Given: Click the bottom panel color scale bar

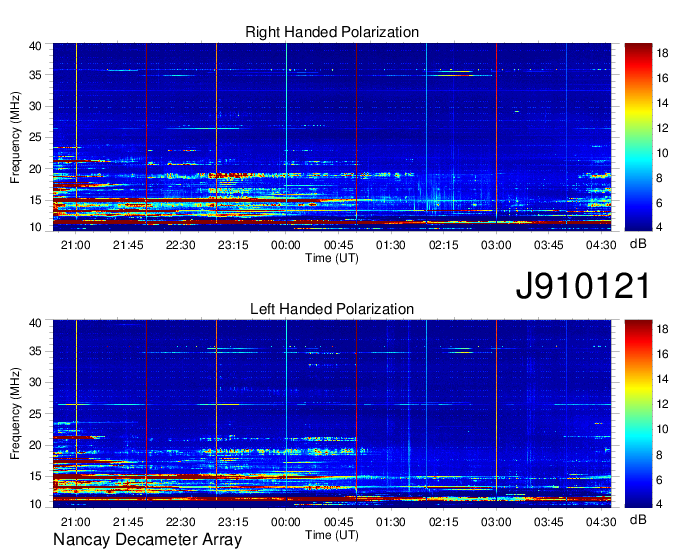Looking at the screenshot, I should pyautogui.click(x=638, y=414).
